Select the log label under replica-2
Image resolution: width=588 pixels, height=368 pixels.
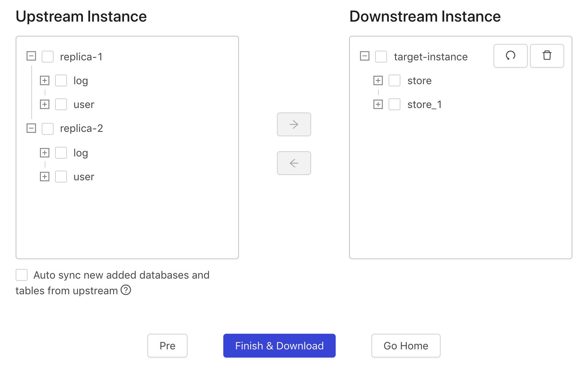[x=81, y=153]
